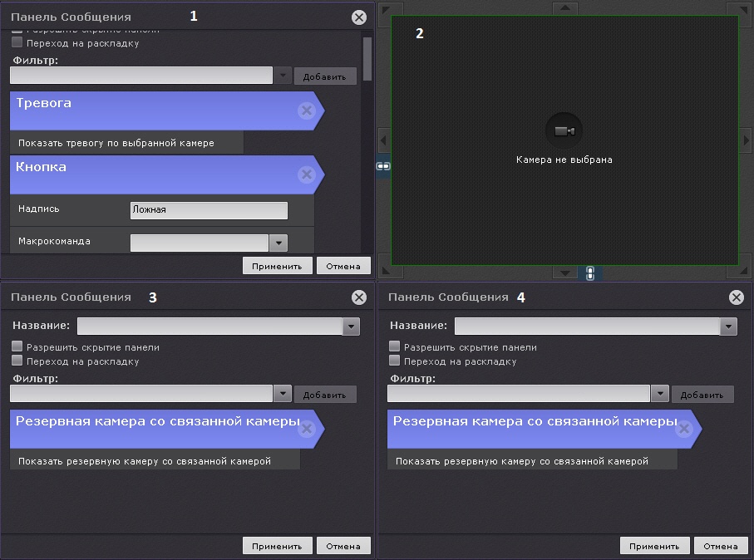Expand the Макрокоманда dropdown
The height and width of the screenshot is (560, 754).
[278, 243]
